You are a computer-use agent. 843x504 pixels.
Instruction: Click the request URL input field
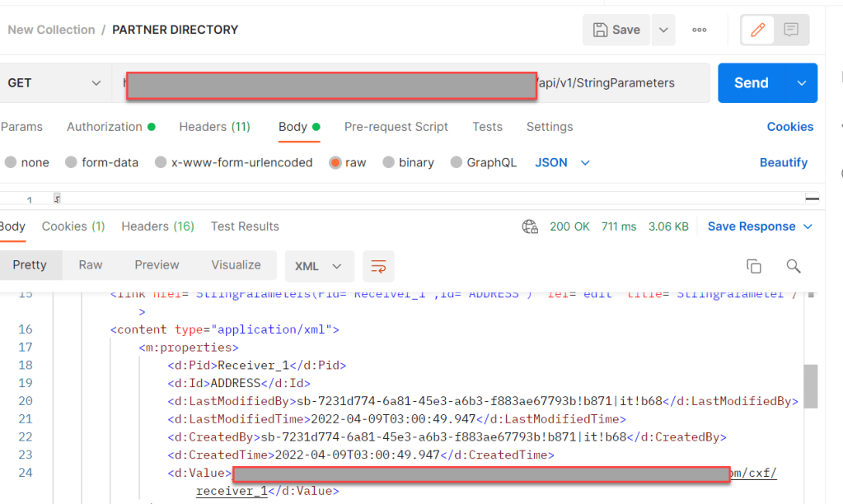coord(618,83)
